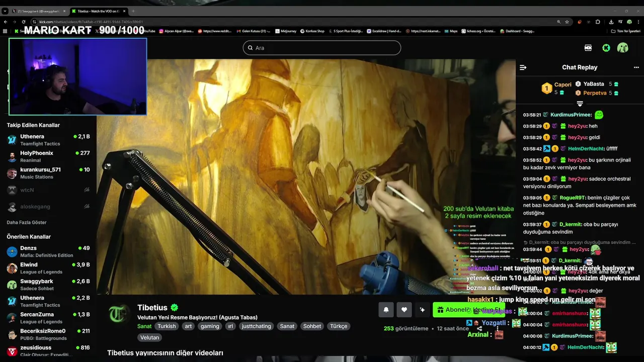Open the Tüm Yer İşaretleri bookmarks folder
Screen dimensions: 644x362
(625, 31)
